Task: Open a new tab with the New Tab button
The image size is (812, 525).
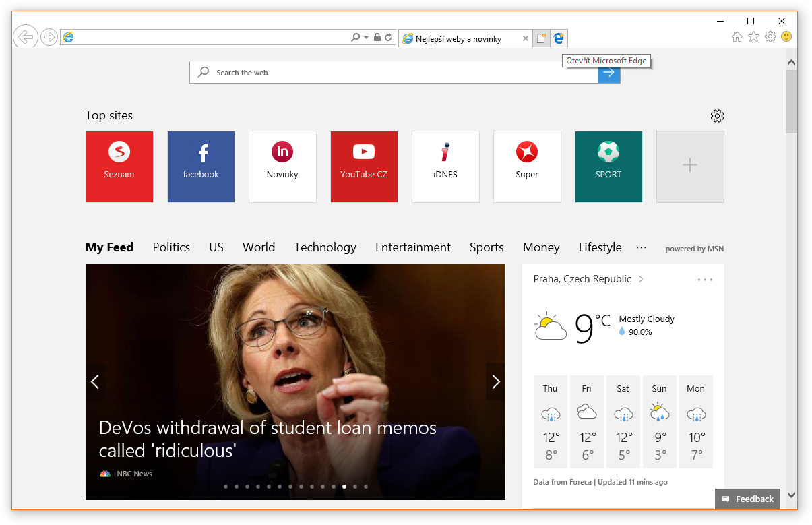Action: [x=542, y=38]
